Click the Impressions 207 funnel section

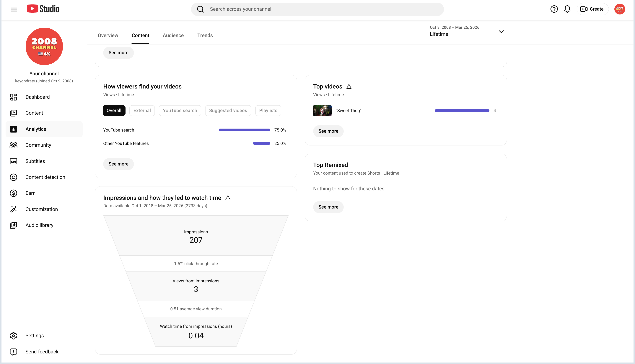click(x=196, y=236)
